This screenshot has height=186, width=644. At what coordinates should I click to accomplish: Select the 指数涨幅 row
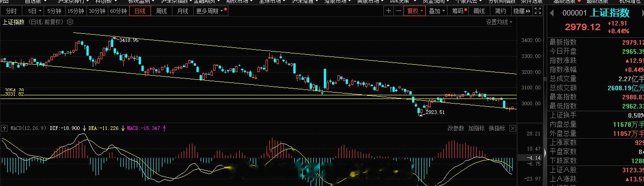[x=596, y=70]
